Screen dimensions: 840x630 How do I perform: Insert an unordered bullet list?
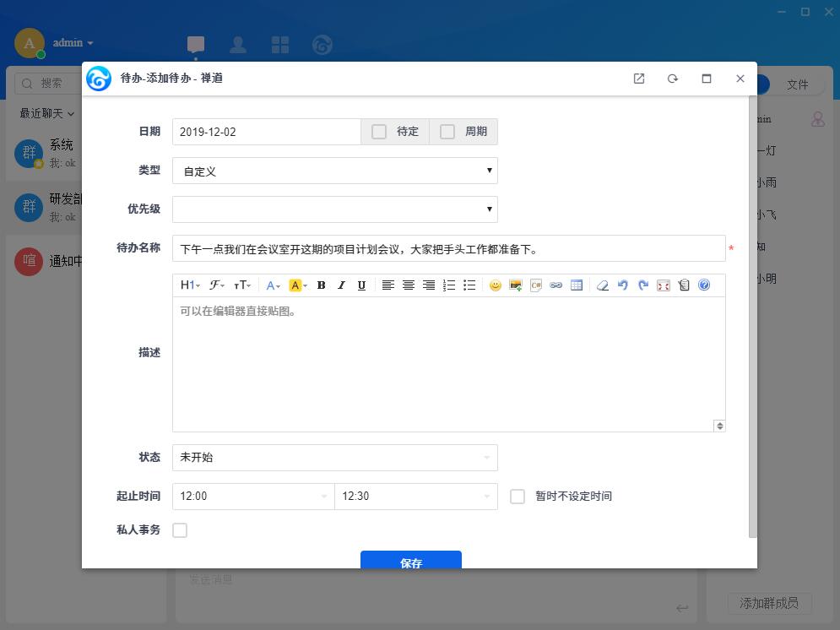click(469, 285)
